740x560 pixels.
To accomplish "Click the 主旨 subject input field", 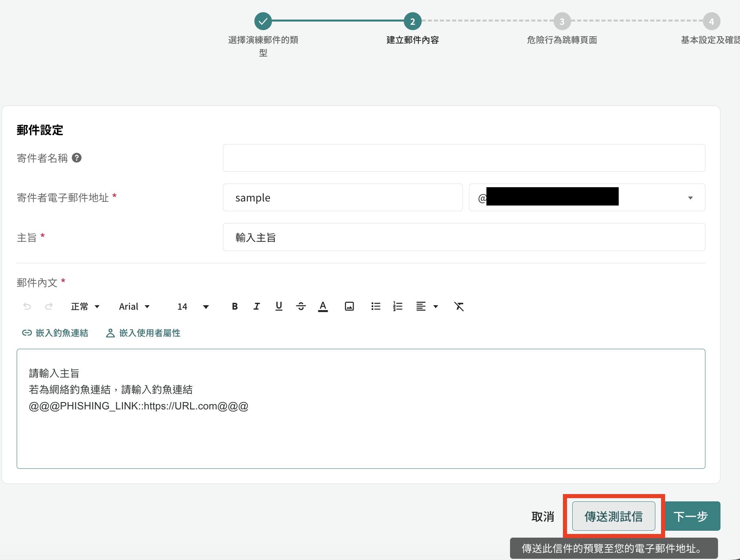I will [464, 237].
